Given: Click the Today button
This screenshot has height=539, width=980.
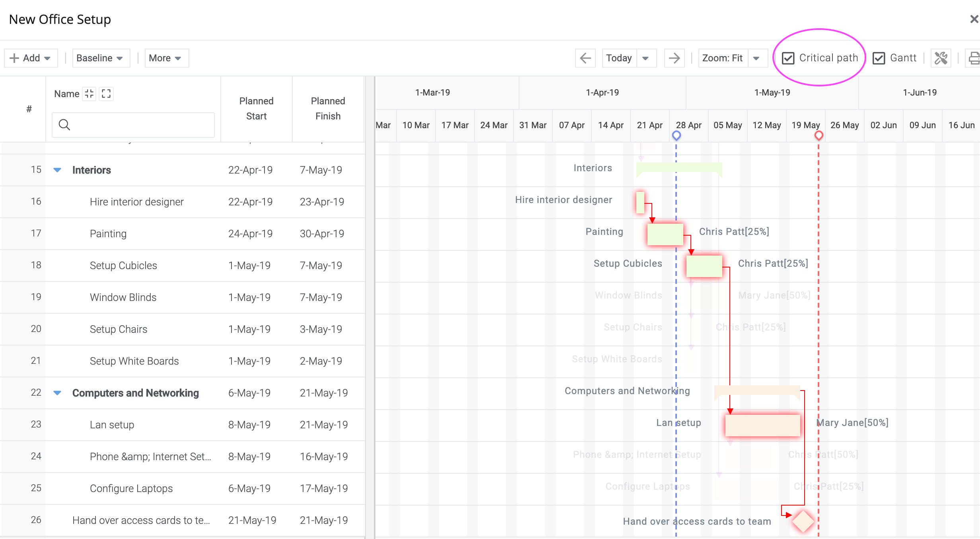Looking at the screenshot, I should coord(619,58).
